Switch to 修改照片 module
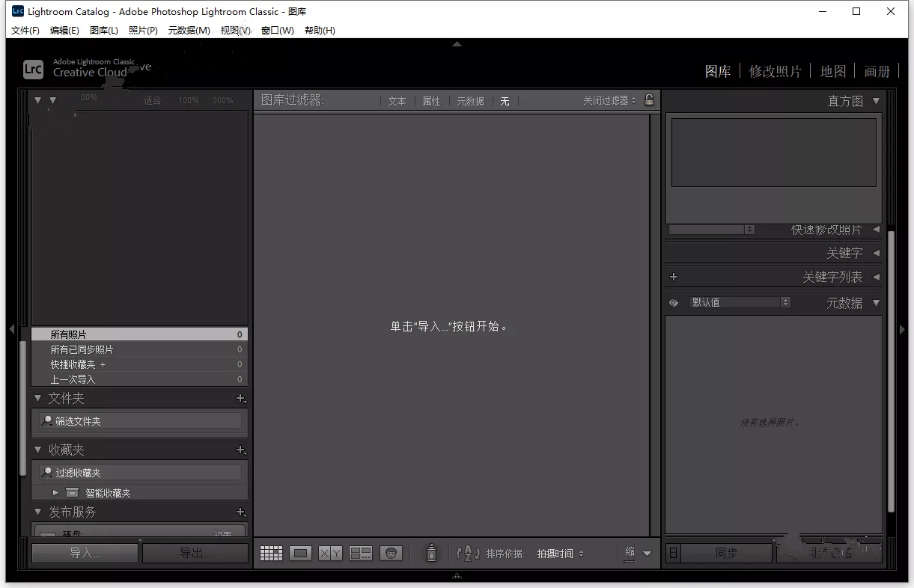Screen dimensions: 914x588 (776, 71)
